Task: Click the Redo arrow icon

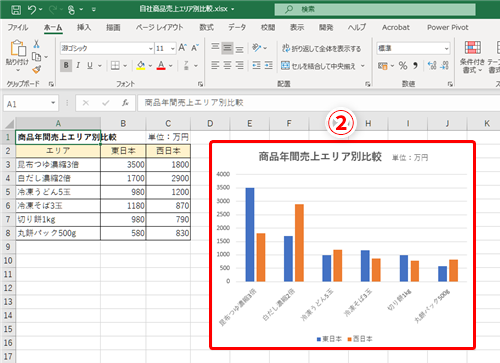Action: [x=53, y=9]
